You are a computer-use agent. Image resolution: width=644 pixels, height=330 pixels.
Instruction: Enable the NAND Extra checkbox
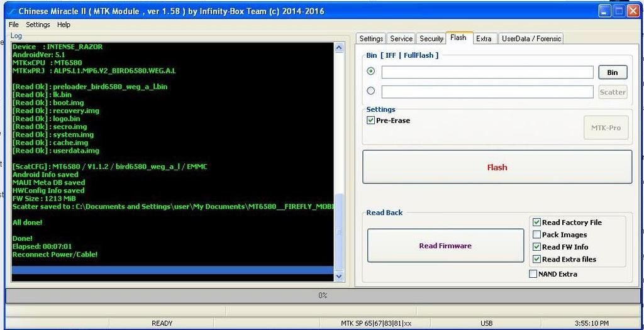533,274
